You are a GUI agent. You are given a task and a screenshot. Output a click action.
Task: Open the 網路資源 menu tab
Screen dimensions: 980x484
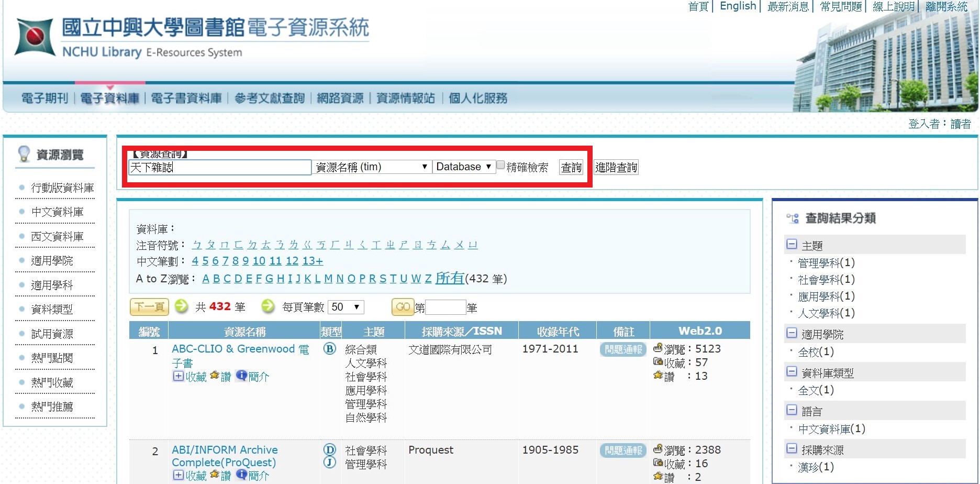pos(340,98)
